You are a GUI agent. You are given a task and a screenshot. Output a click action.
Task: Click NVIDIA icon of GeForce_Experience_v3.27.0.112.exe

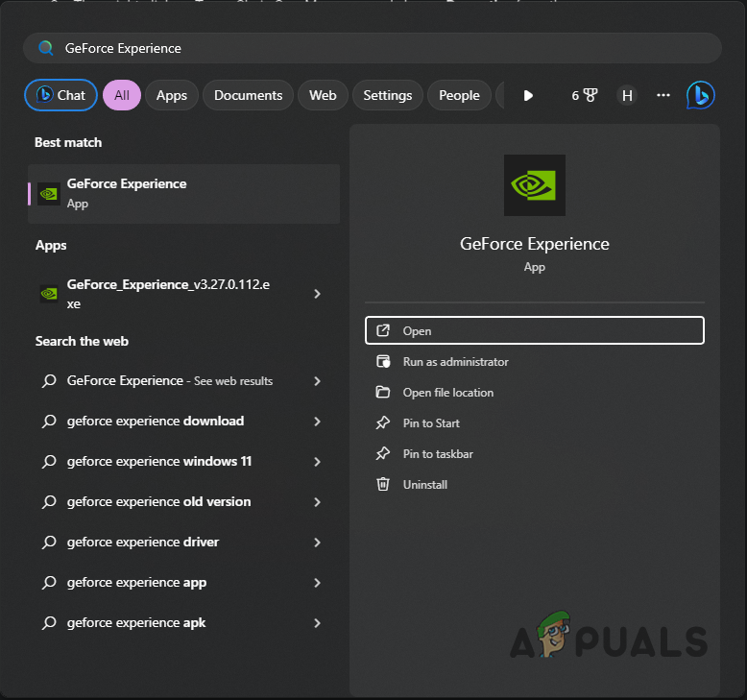(x=49, y=294)
